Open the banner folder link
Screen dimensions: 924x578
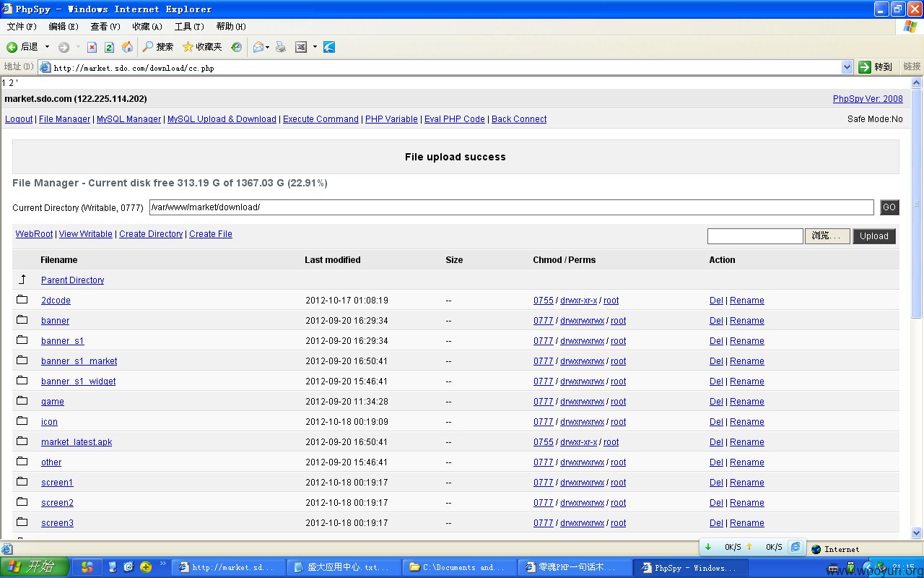(56, 321)
